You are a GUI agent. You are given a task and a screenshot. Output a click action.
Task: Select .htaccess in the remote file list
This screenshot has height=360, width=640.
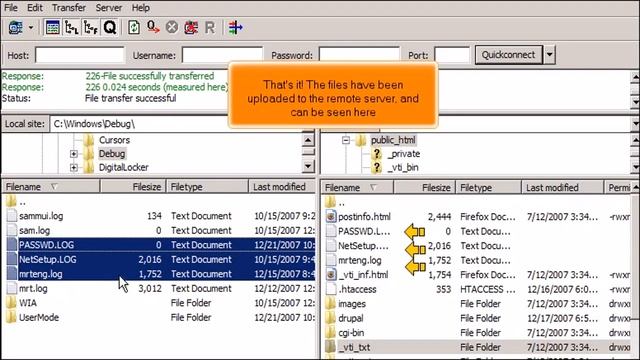357,289
